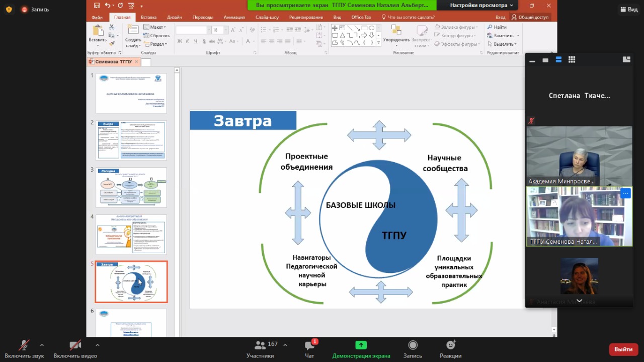644x362 pixels.
Task: Toggle Italic 'К' formatting
Action: [x=187, y=41]
